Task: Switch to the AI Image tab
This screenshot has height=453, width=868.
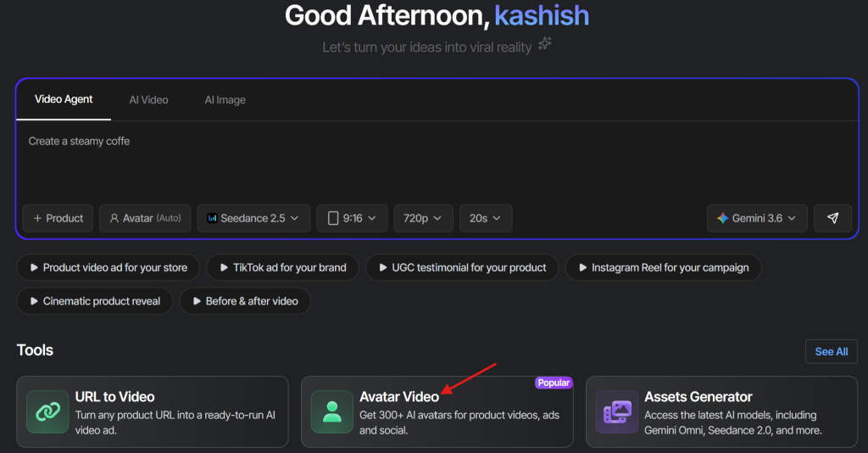Action: [x=225, y=100]
